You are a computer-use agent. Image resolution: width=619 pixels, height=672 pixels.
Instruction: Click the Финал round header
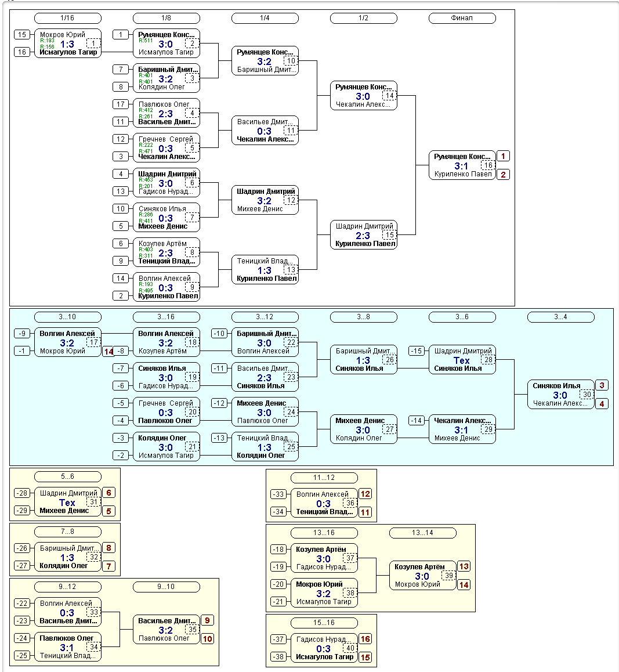point(462,18)
